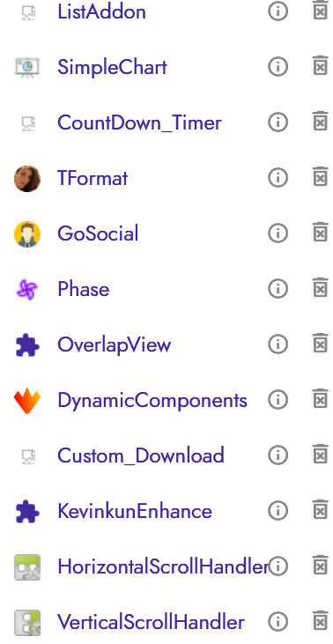
Task: Show KevinkunEnhance extension info
Action: pyautogui.click(x=278, y=511)
